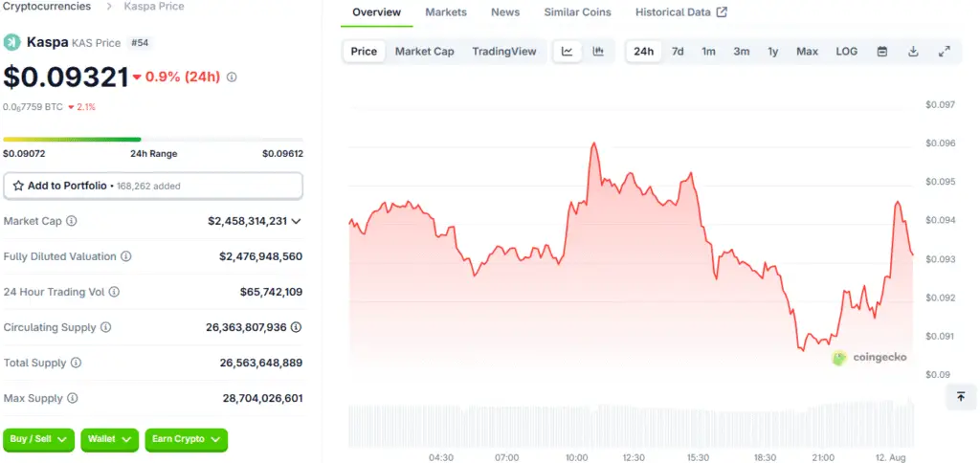This screenshot has width=980, height=463.
Task: Click info icon next to Market Cap
Action: coord(72,221)
